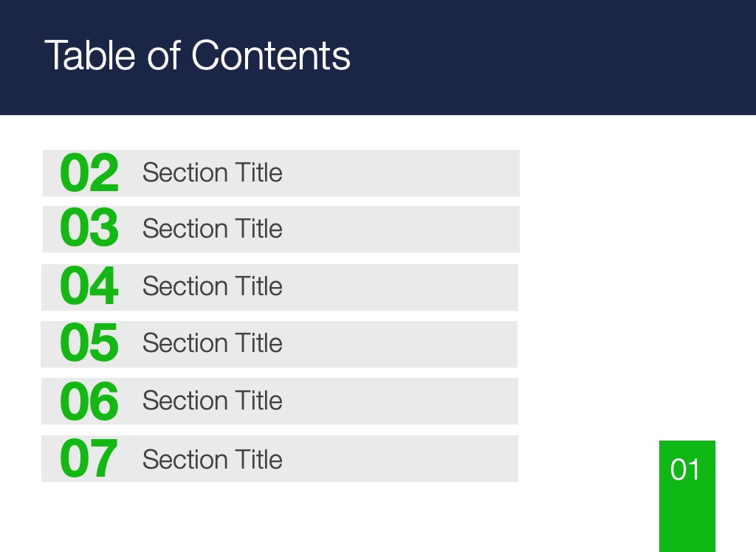This screenshot has width=756, height=552.
Task: Select the green number 02
Action: 89,173
